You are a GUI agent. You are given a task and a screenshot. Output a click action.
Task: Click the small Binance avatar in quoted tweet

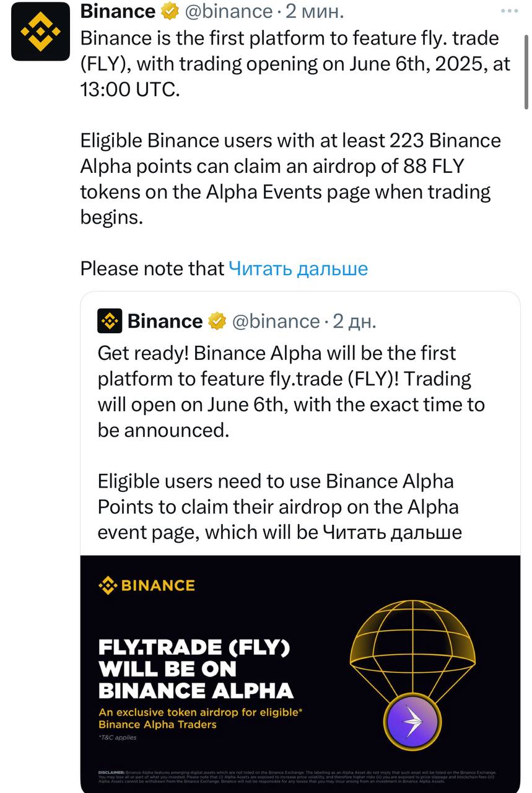pyautogui.click(x=110, y=321)
